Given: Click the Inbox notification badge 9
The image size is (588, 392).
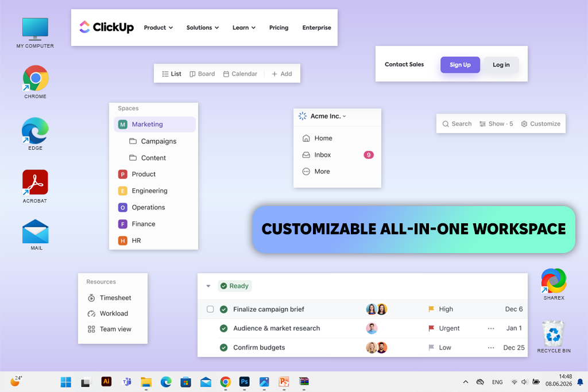Looking at the screenshot, I should [x=369, y=155].
